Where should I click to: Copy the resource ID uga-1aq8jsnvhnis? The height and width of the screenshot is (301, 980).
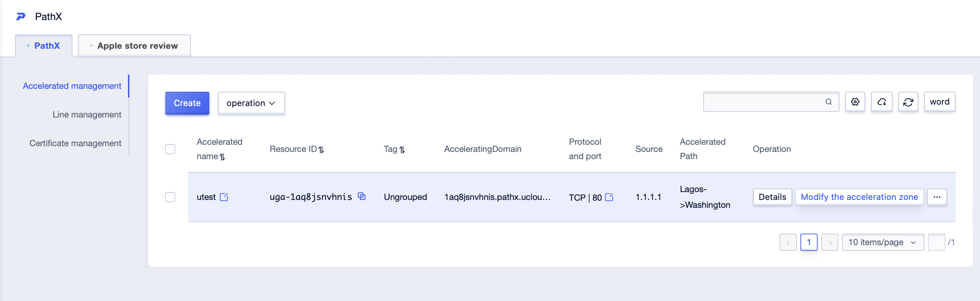tap(361, 196)
